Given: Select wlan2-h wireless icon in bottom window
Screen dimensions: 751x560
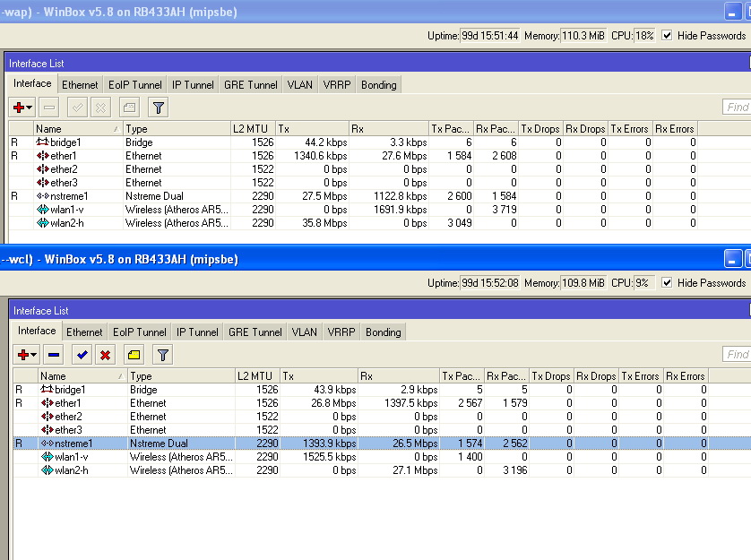Looking at the screenshot, I should [47, 470].
